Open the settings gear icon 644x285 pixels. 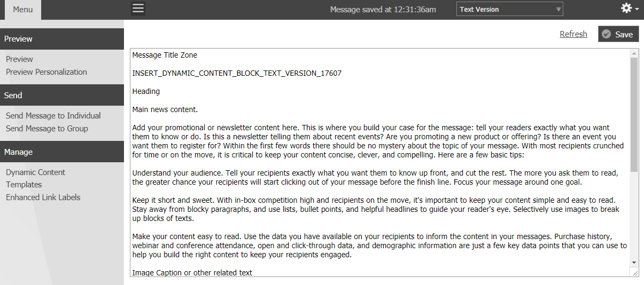tap(626, 8)
